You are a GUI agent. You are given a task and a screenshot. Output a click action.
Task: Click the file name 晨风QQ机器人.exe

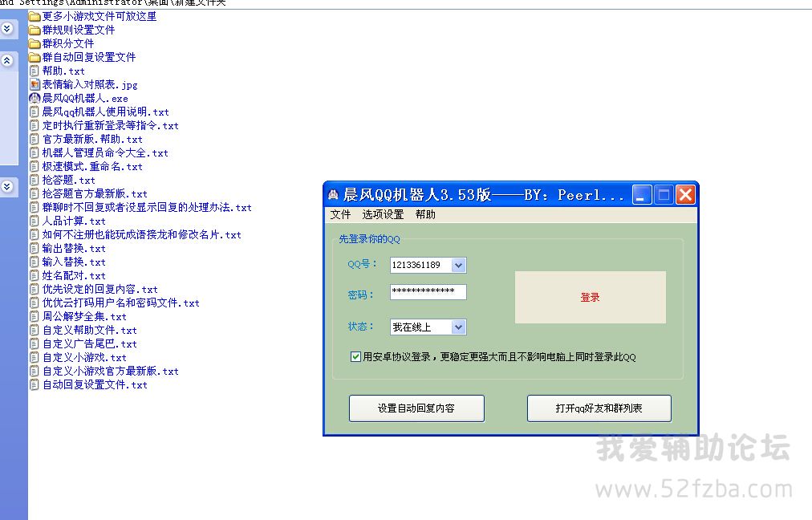(x=85, y=98)
